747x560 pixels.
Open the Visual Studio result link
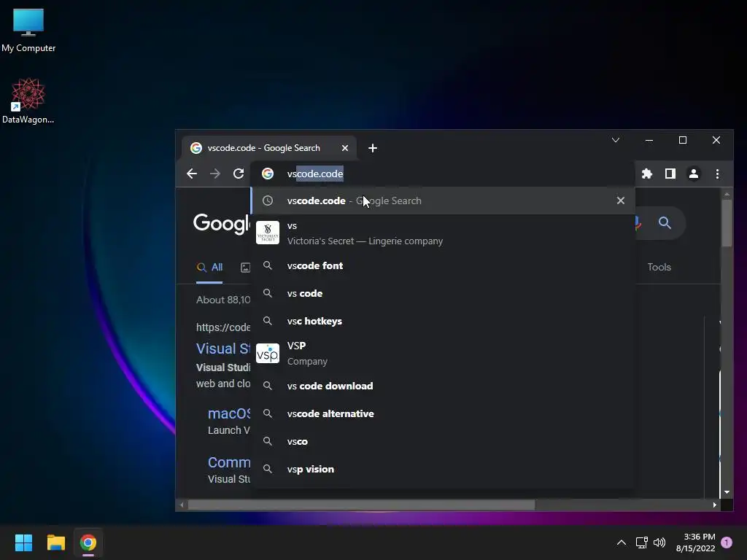click(x=223, y=349)
